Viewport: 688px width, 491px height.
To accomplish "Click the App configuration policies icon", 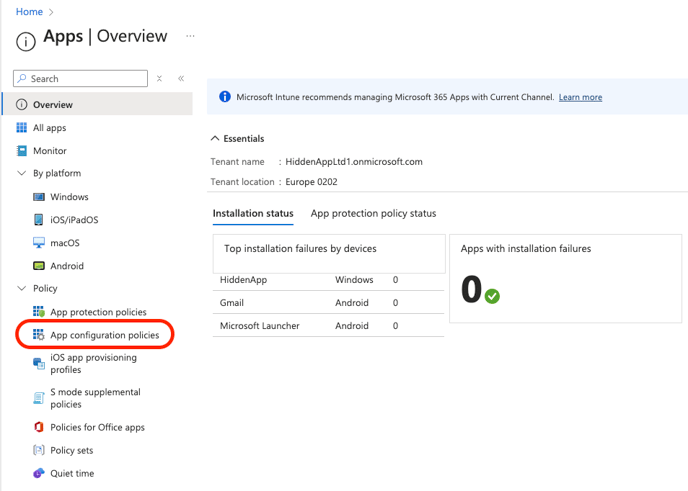I will click(x=39, y=335).
